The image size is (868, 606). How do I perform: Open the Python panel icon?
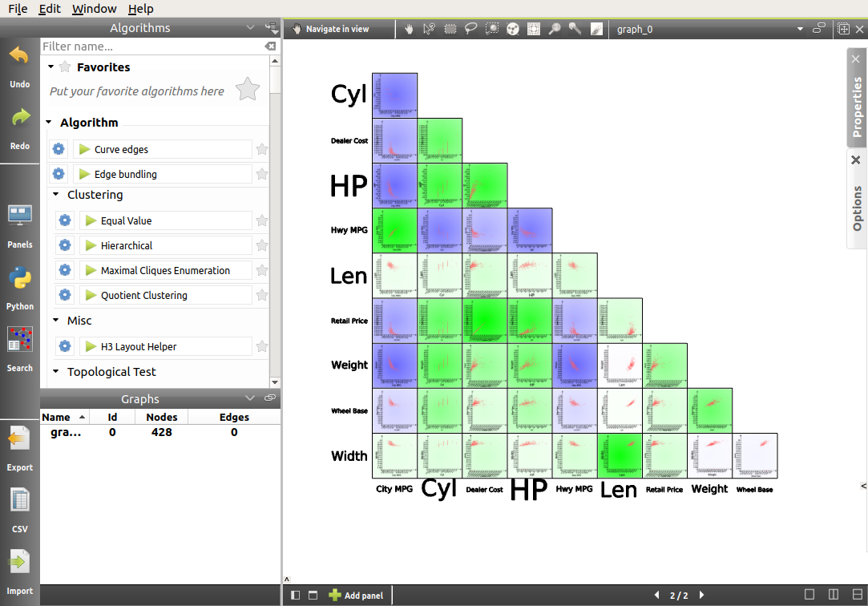tap(19, 280)
